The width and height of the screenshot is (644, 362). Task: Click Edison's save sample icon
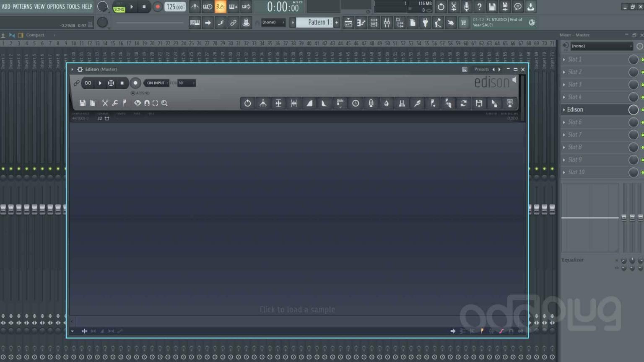tap(83, 103)
